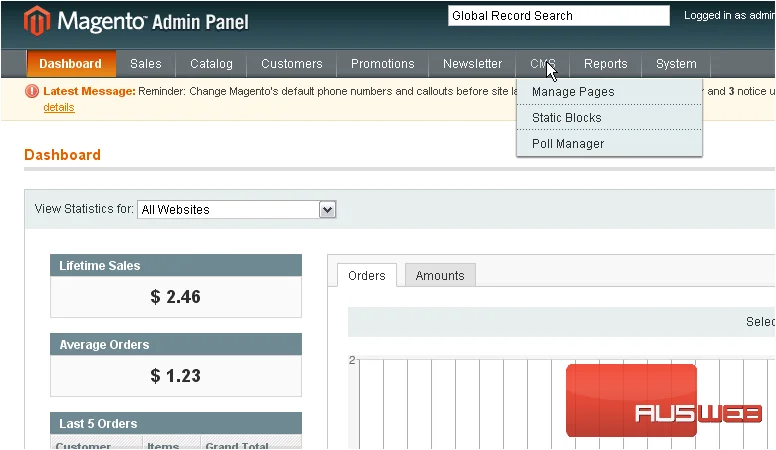Open the Promotions menu
The image size is (776, 450).
[383, 63]
